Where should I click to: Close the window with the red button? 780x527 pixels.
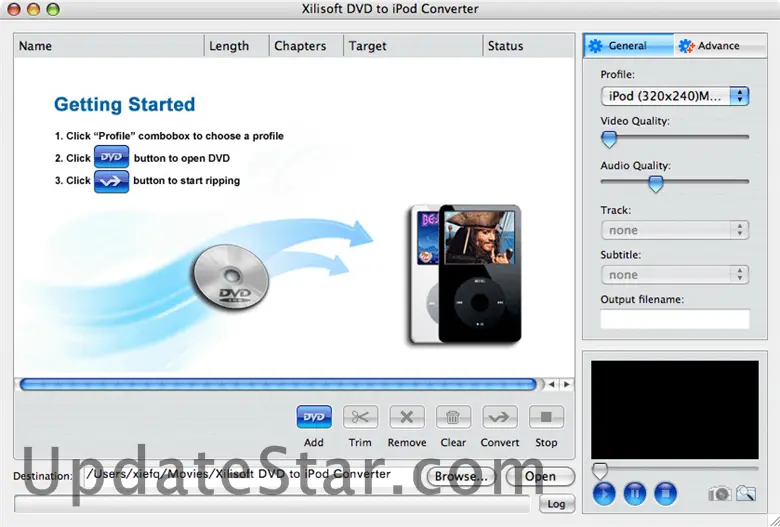[14, 9]
